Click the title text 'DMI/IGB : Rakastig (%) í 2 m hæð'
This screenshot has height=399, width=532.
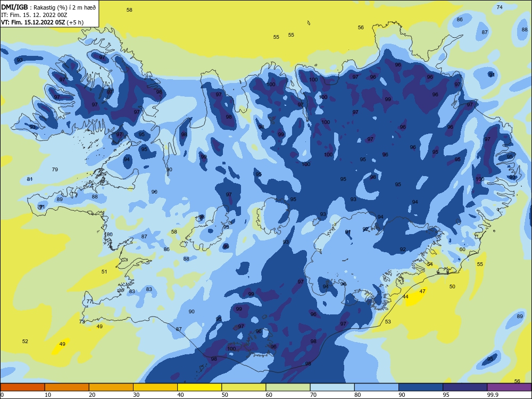click(x=49, y=7)
